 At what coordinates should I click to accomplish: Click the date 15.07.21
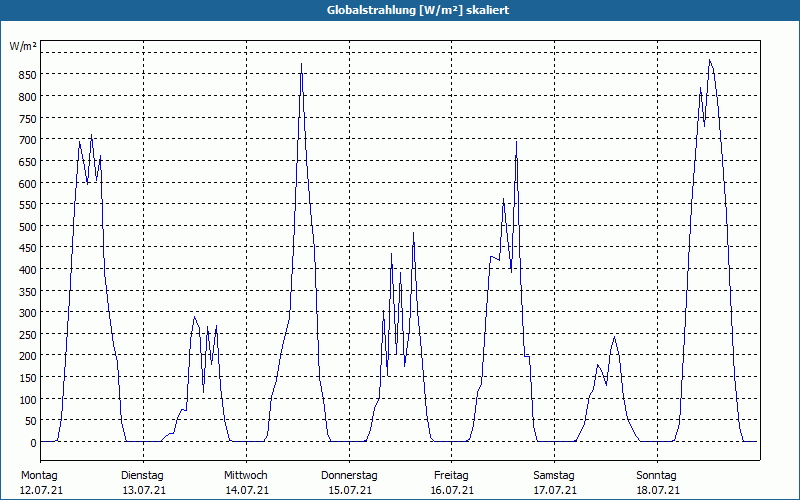pos(351,491)
